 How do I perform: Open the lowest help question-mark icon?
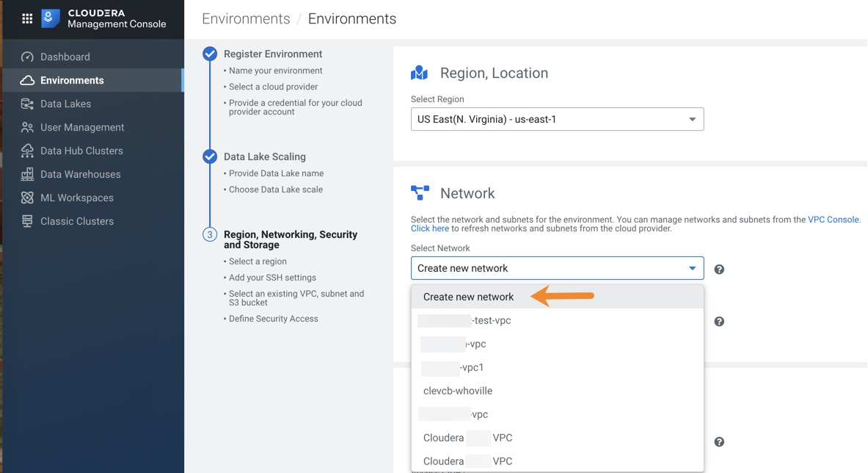coord(719,442)
